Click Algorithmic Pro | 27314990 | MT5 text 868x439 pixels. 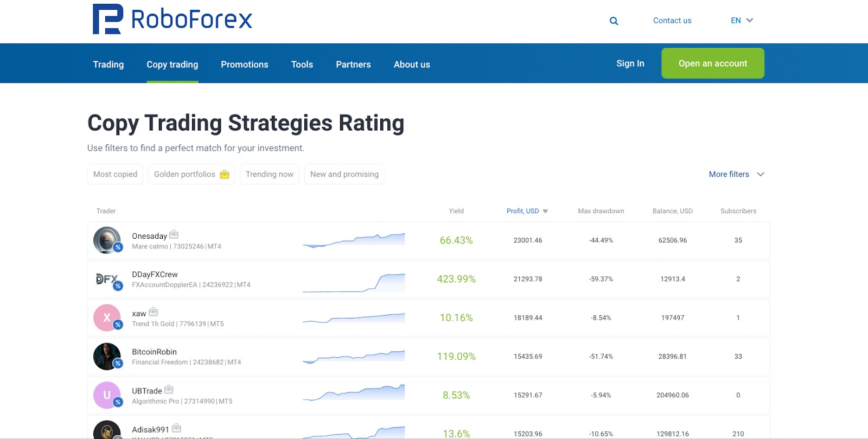click(182, 402)
